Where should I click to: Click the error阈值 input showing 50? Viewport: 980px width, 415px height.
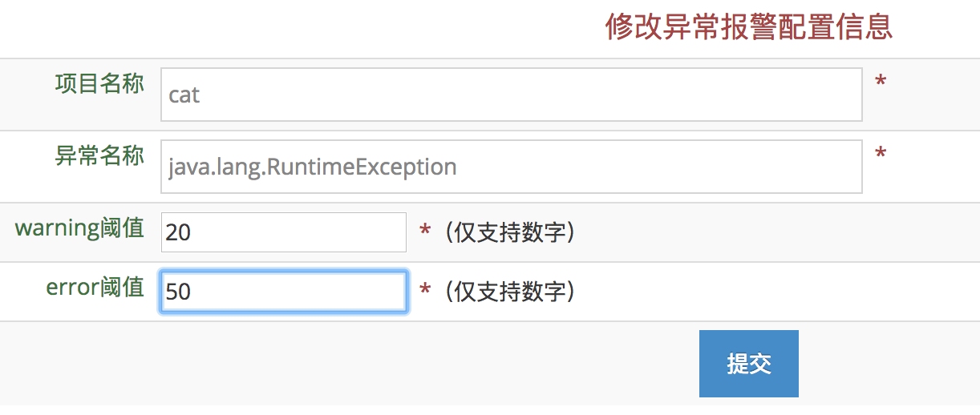[283, 292]
